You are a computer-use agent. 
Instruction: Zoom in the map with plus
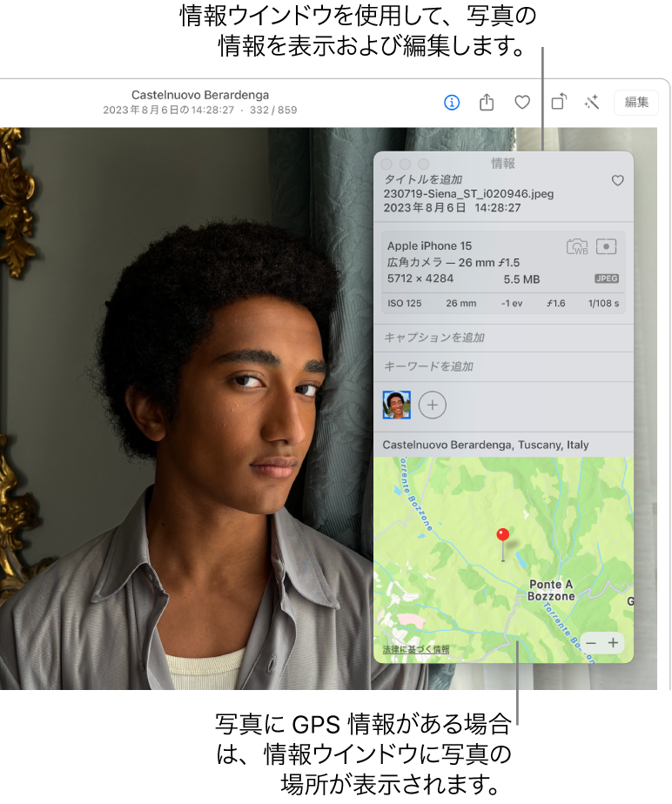pos(613,643)
